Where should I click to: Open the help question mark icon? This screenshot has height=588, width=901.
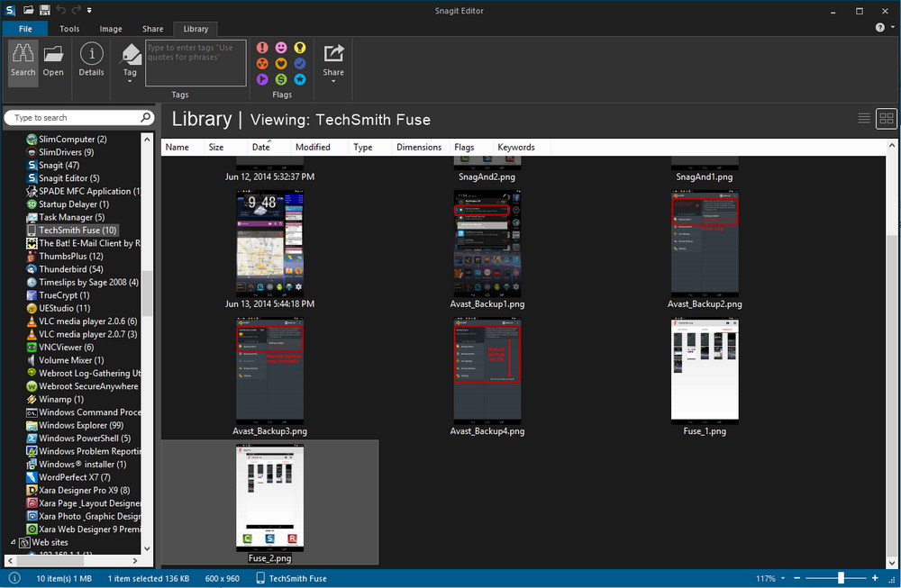879,28
